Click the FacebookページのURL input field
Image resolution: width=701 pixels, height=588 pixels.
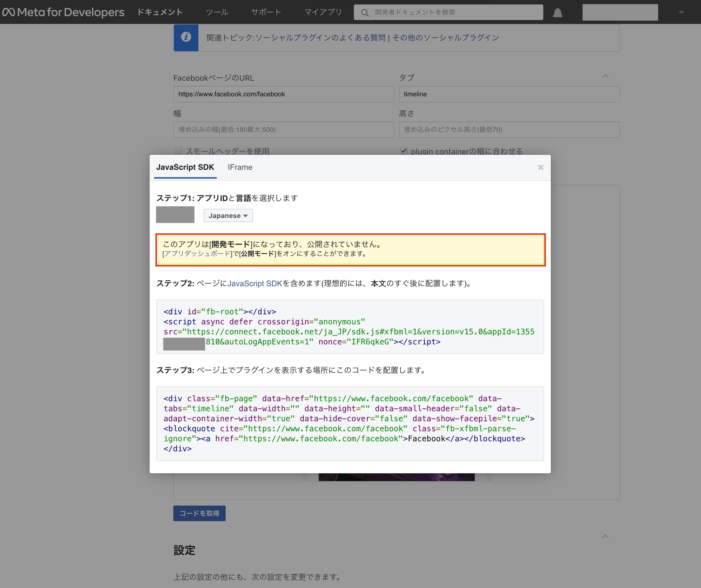coord(284,94)
